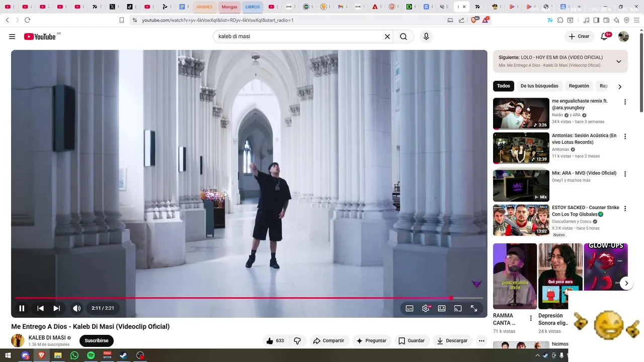The height and width of the screenshot is (362, 644).
Task: Open the Leo AI sparkle icon
Action: pos(616,20)
